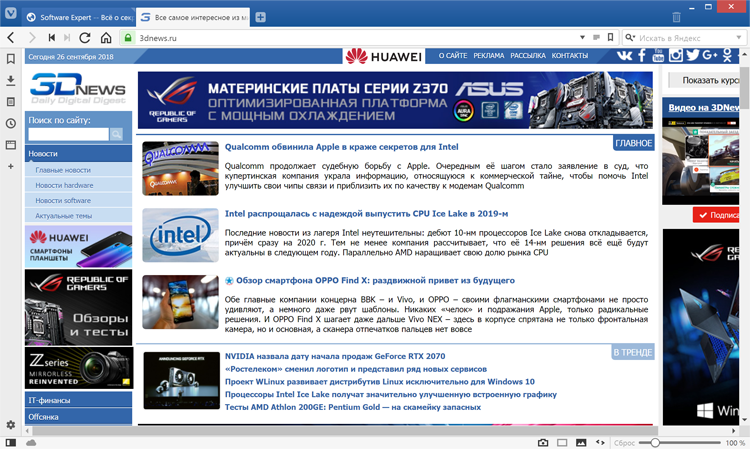Reset zoom with Сброс button
Viewport: 750px width, 449px height.
click(624, 443)
